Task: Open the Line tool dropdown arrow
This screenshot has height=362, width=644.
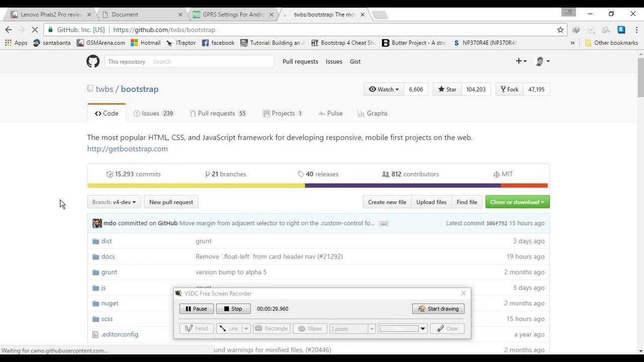Action: click(246, 329)
